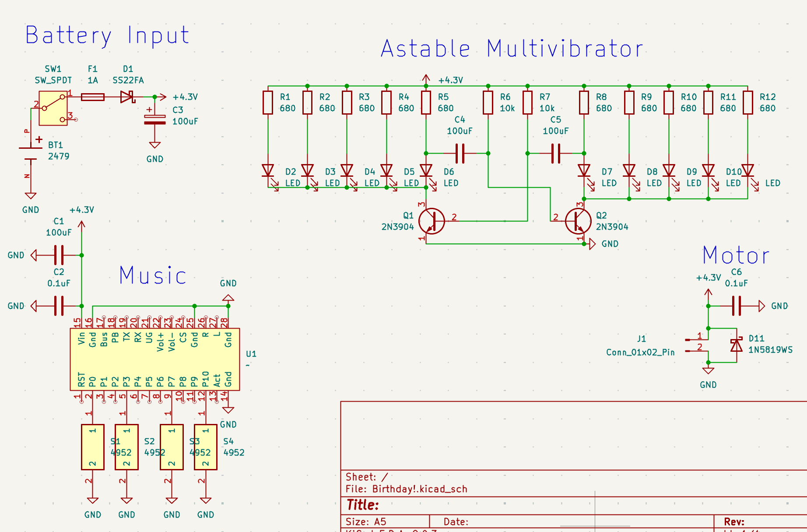Select the SW1 SPDT switch symbol

[53, 108]
